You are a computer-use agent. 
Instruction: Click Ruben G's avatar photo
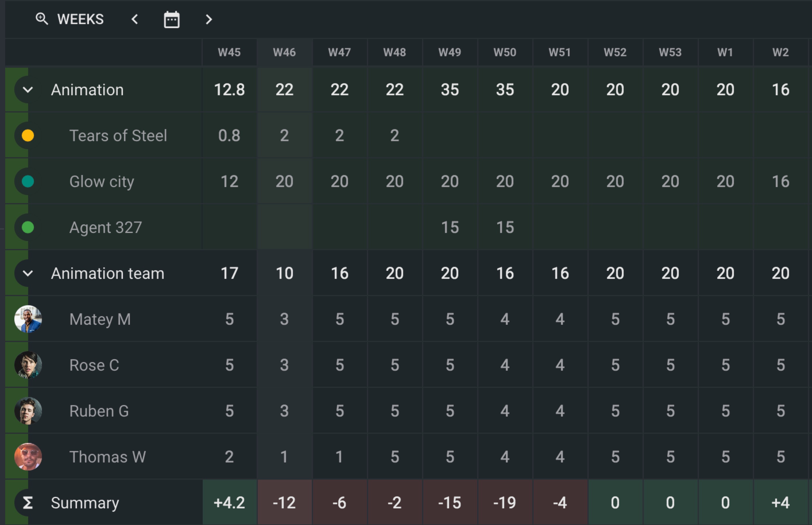28,411
